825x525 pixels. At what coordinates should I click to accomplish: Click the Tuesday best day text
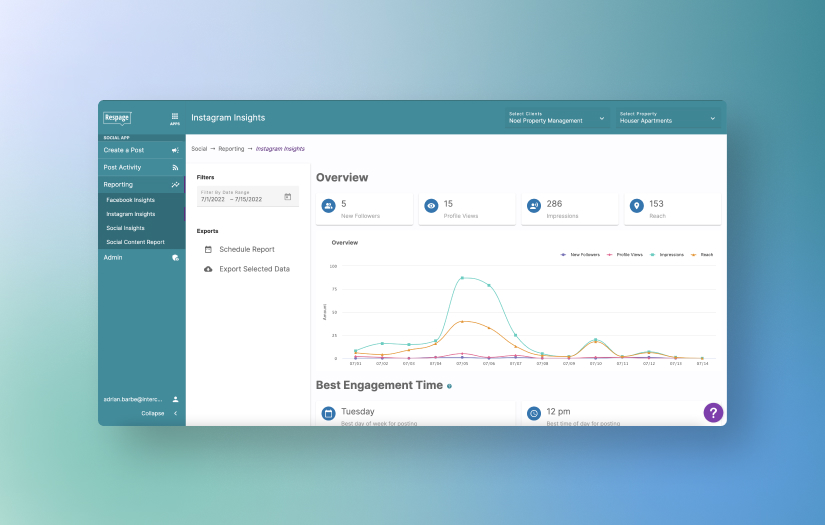point(358,411)
